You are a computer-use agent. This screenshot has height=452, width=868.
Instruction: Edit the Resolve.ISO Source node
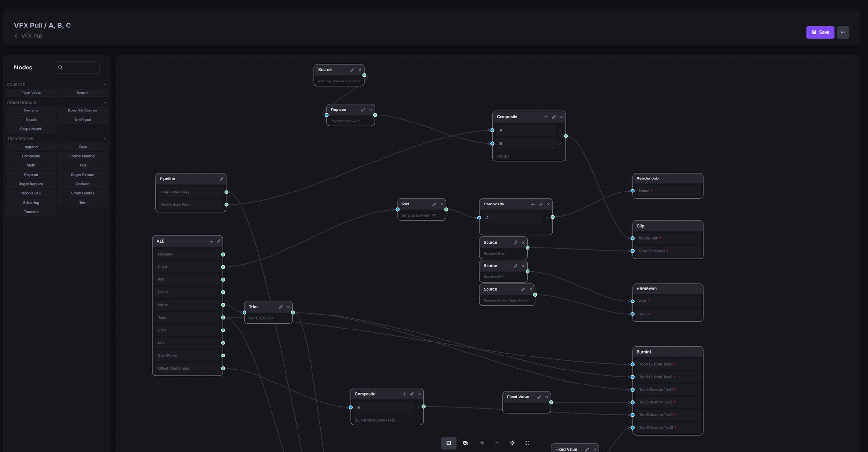click(515, 266)
